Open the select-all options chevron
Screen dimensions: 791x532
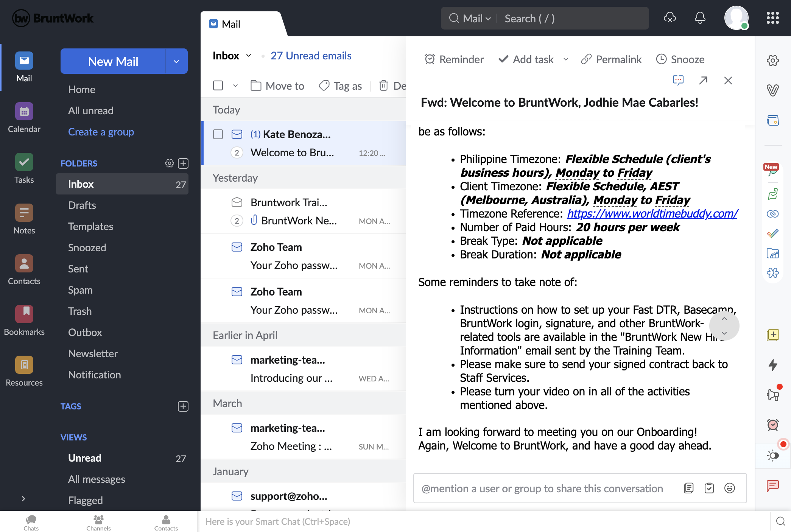235,86
